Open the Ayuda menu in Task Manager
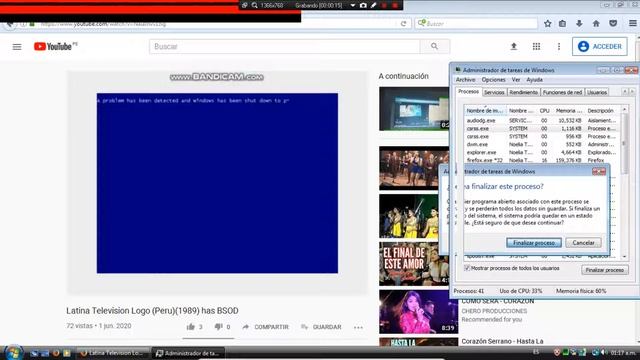The height and width of the screenshot is (360, 640). point(534,80)
